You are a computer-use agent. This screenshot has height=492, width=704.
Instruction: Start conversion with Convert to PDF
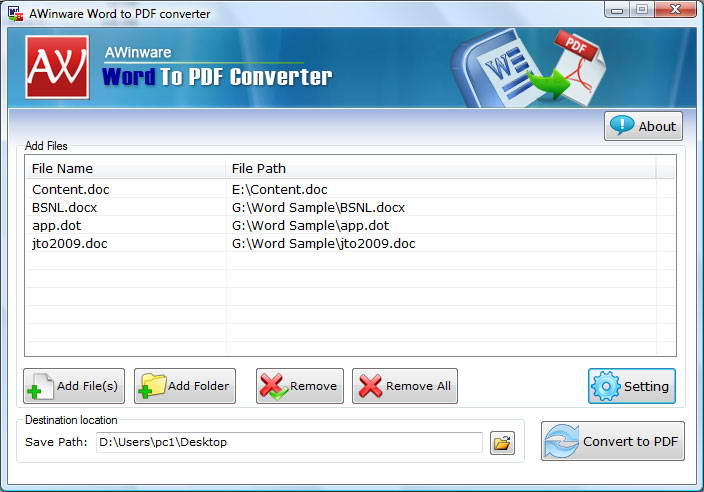(x=613, y=441)
